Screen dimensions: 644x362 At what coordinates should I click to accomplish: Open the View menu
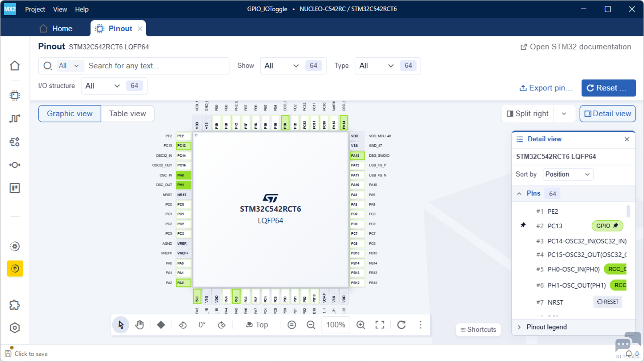pyautogui.click(x=60, y=9)
